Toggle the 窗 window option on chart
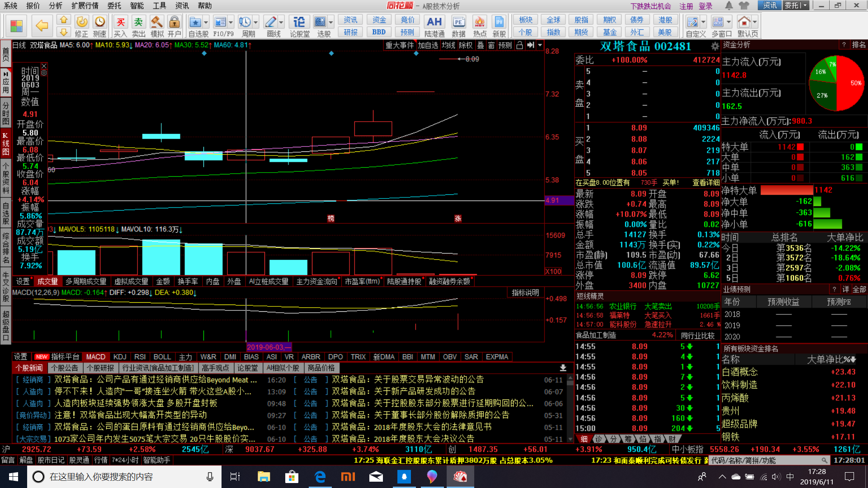The width and height of the screenshot is (868, 488). coord(491,45)
